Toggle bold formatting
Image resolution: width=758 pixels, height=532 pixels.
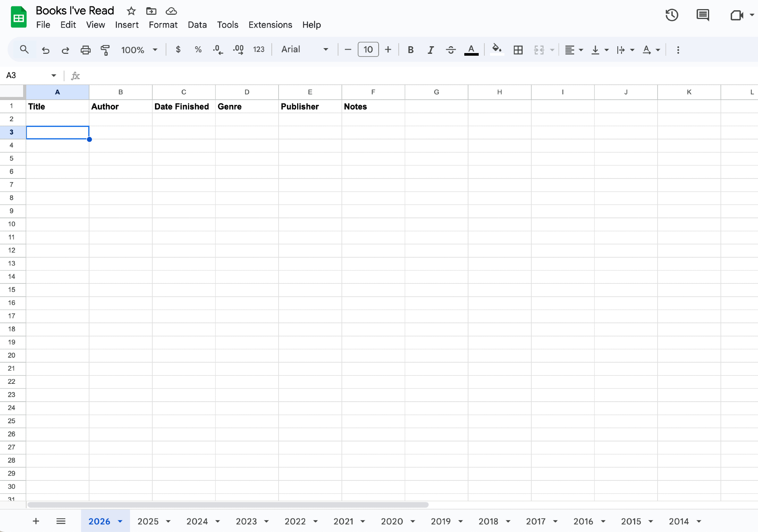point(410,50)
